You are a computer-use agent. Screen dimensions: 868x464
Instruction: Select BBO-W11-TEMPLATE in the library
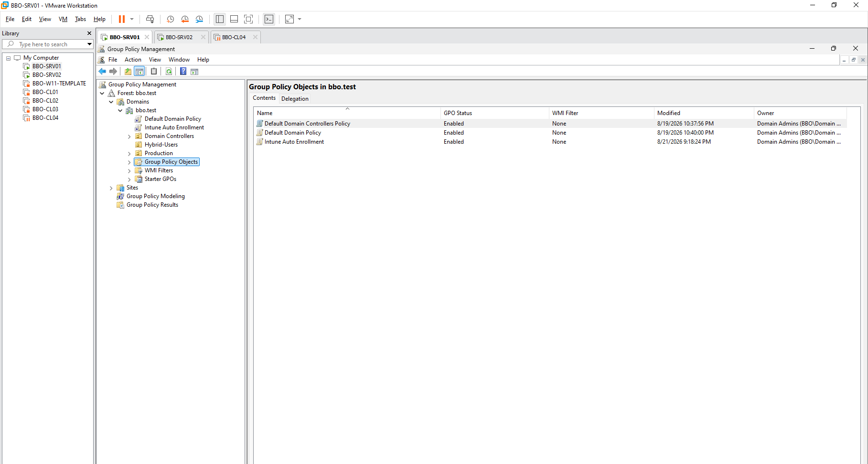tap(59, 84)
